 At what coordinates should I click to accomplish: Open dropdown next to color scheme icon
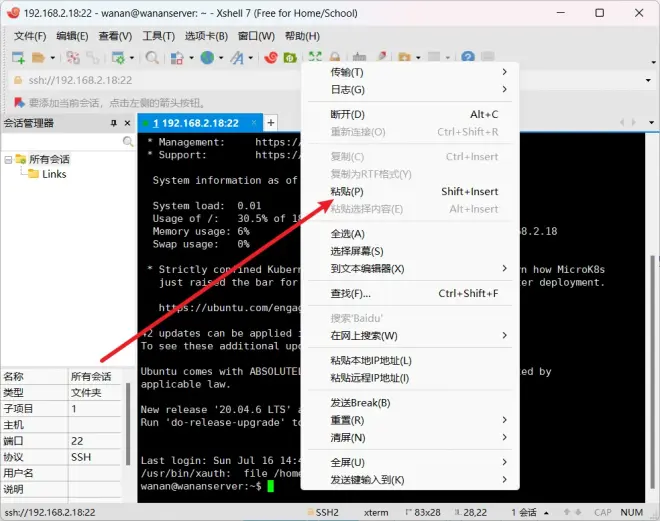pos(191,58)
